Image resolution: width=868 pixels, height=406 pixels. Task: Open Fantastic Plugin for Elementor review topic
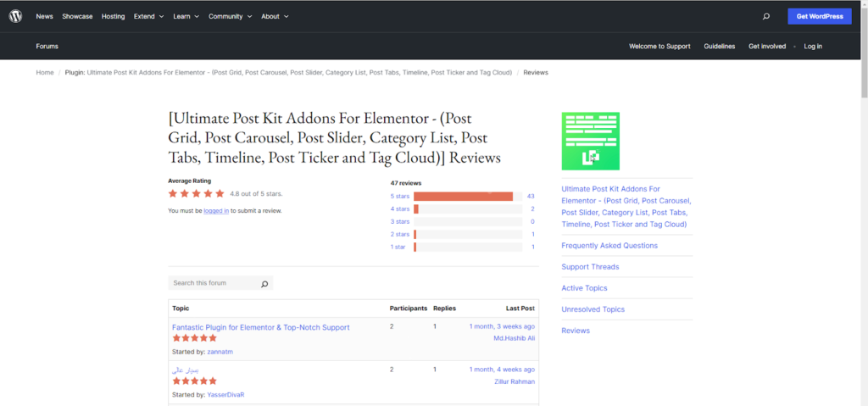(260, 327)
